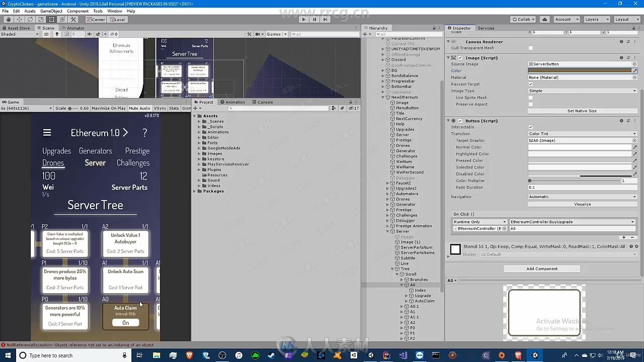Image resolution: width=644 pixels, height=362 pixels.
Task: Click the Search by Label tag icon
Action: click(342, 108)
